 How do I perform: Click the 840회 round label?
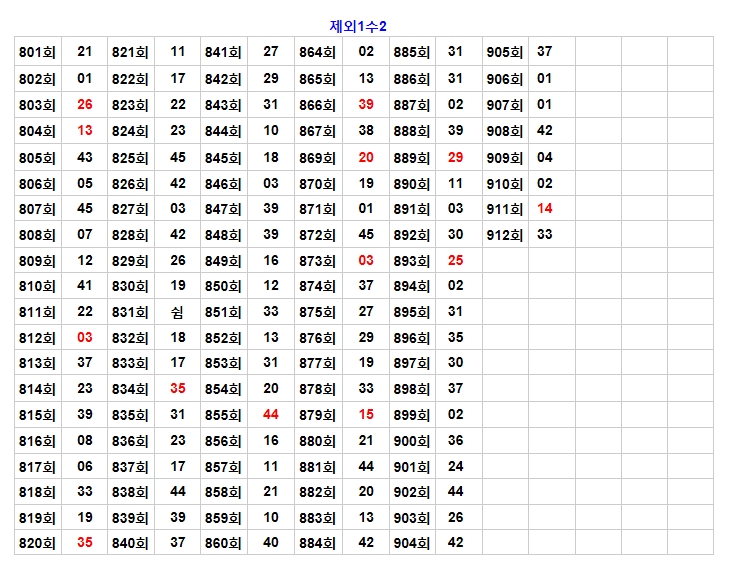click(x=130, y=543)
